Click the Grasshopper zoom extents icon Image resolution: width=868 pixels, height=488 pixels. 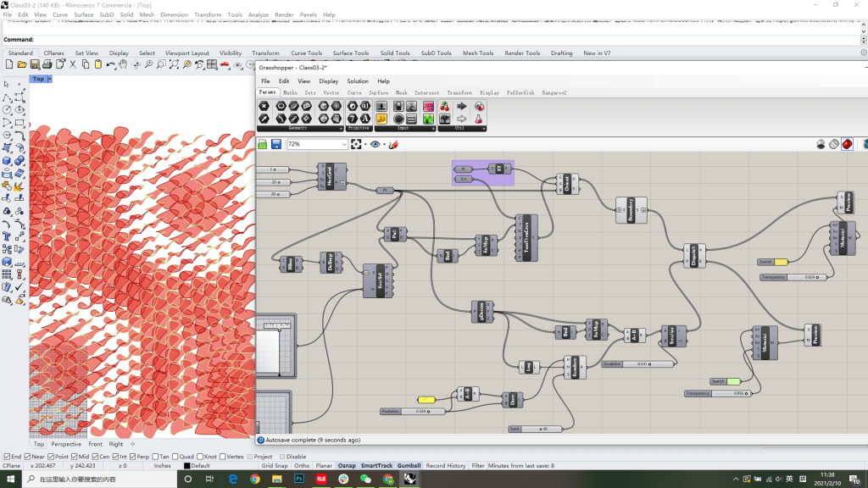pos(357,144)
